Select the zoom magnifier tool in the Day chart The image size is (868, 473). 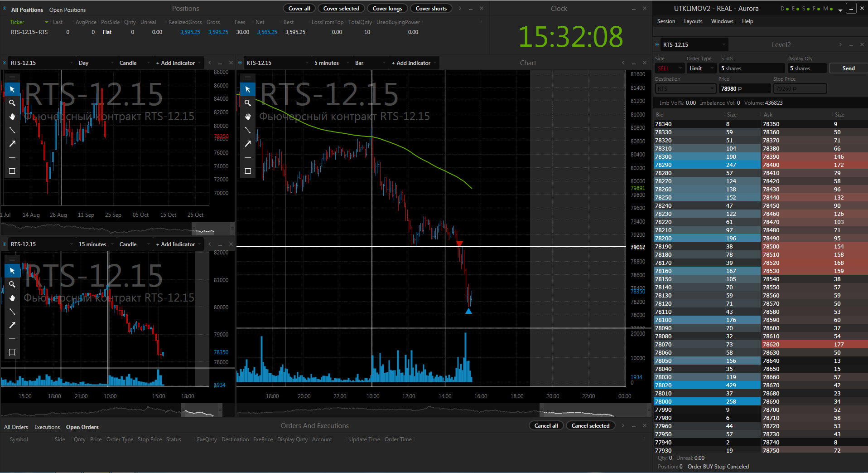12,103
